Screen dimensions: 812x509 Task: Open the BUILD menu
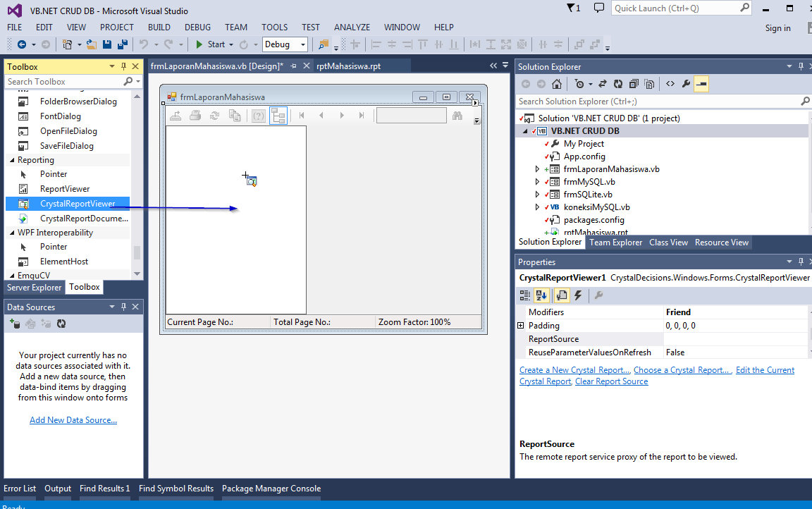point(159,27)
